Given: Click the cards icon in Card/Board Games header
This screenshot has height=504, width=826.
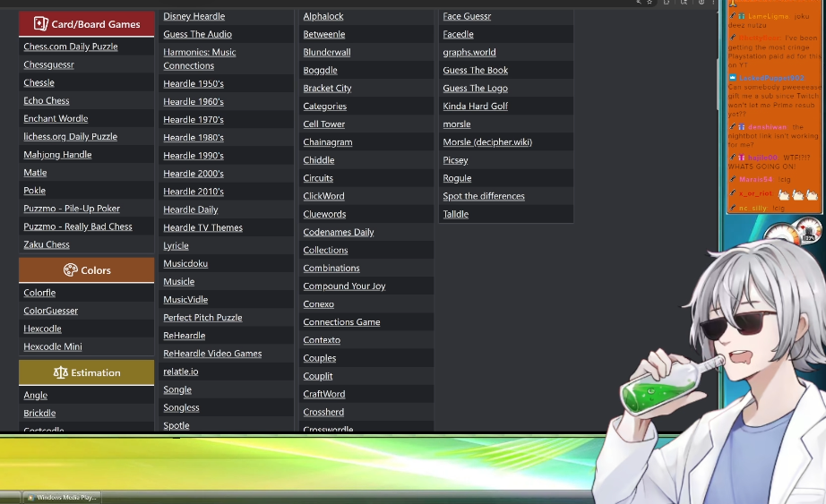Looking at the screenshot, I should click(x=40, y=24).
